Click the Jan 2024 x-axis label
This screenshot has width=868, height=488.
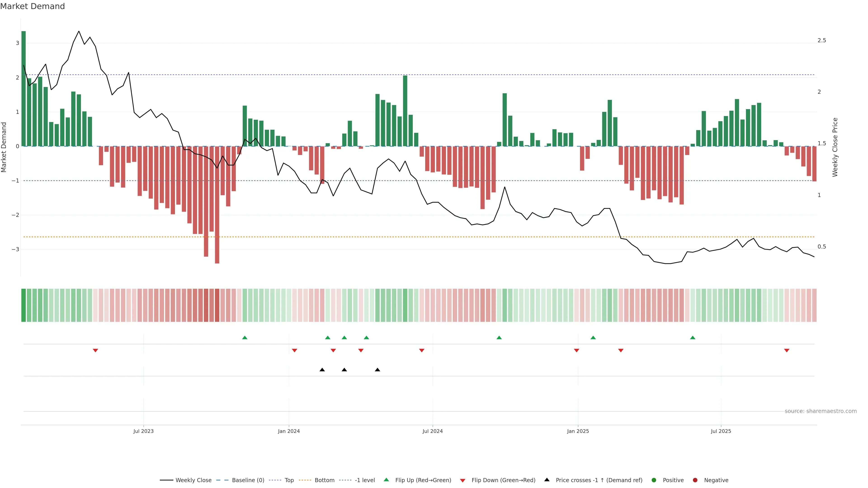tap(289, 431)
